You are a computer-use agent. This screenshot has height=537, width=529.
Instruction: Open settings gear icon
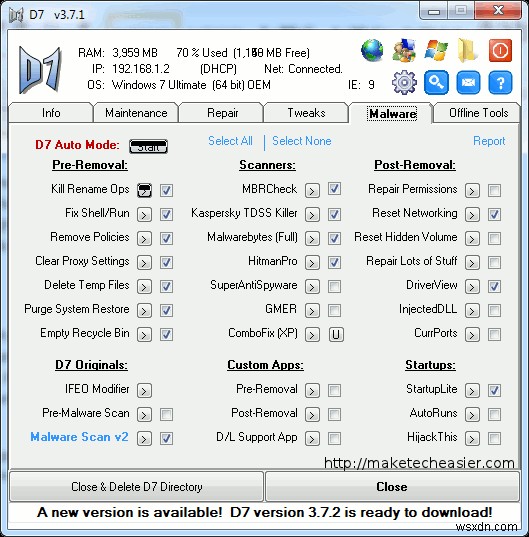coord(404,83)
